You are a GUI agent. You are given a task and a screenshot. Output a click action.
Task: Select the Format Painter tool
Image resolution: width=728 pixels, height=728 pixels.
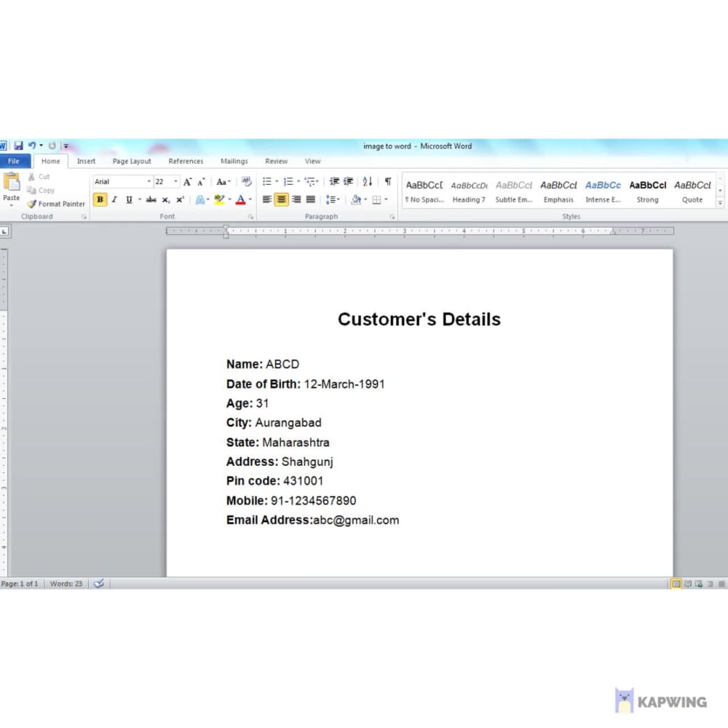click(x=55, y=204)
